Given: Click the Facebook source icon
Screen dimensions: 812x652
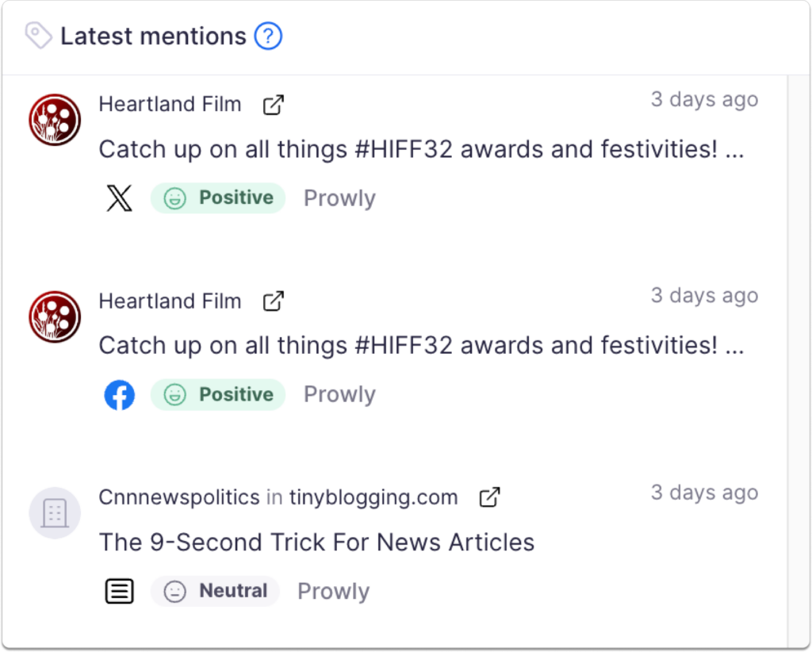Looking at the screenshot, I should [x=119, y=395].
